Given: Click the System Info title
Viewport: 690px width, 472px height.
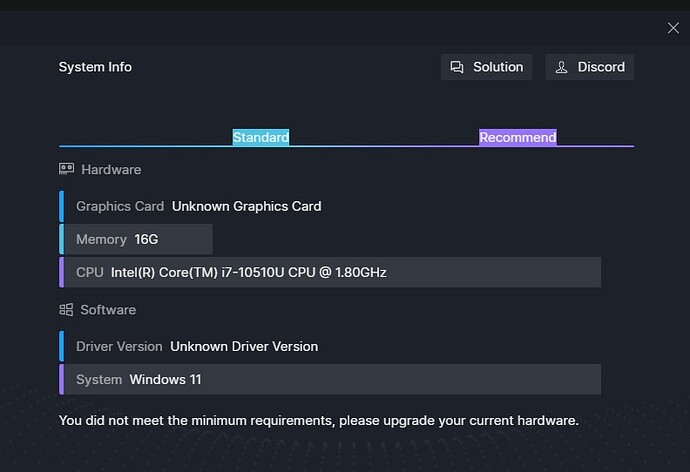Looking at the screenshot, I should tap(95, 67).
